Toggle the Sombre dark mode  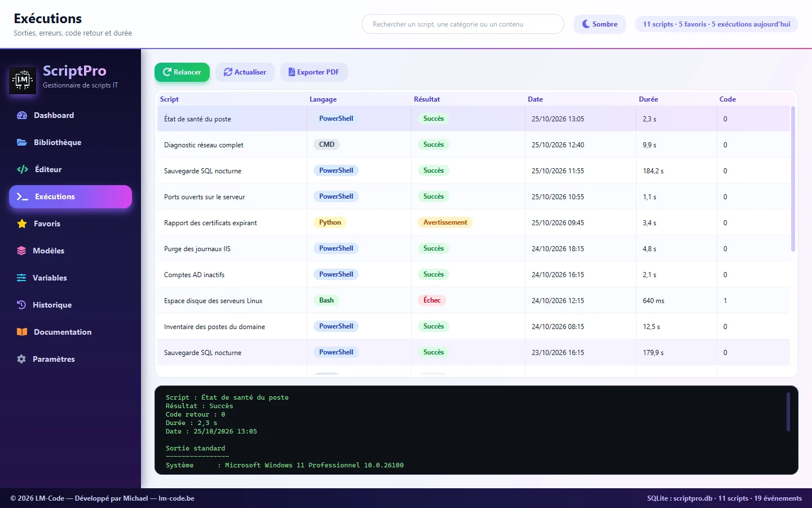[599, 24]
